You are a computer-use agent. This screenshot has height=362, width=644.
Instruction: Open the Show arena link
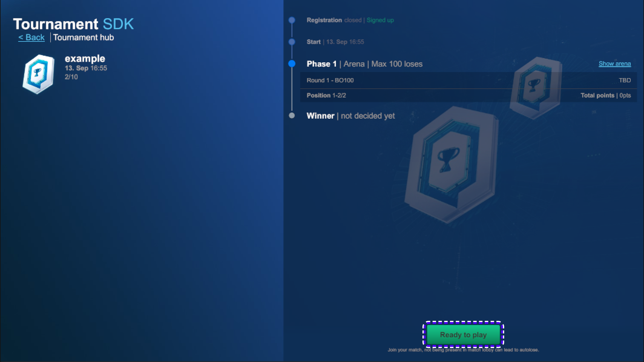(614, 64)
